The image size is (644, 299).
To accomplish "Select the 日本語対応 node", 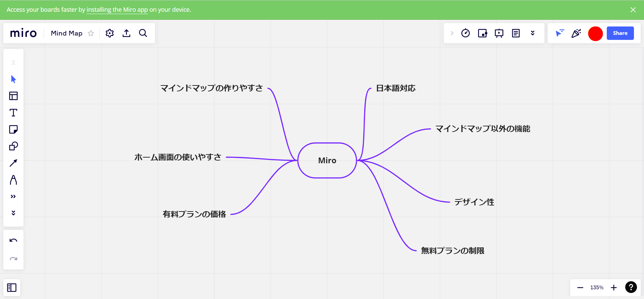I will (x=396, y=88).
